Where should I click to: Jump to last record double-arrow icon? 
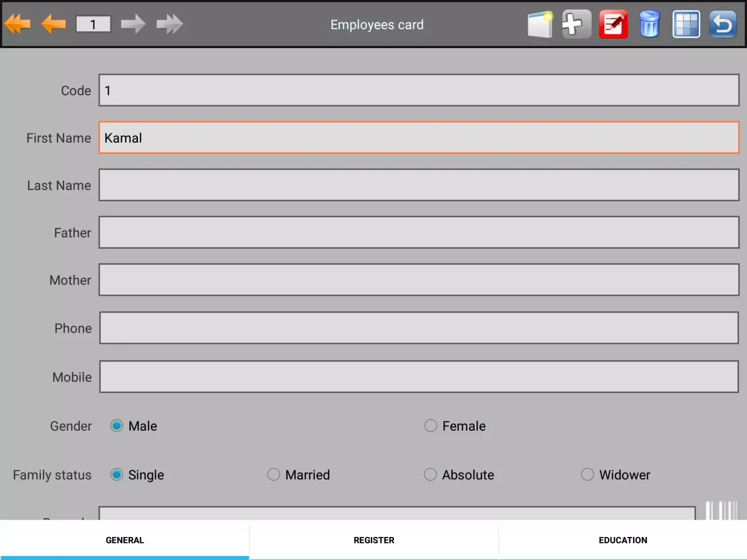pyautogui.click(x=170, y=24)
